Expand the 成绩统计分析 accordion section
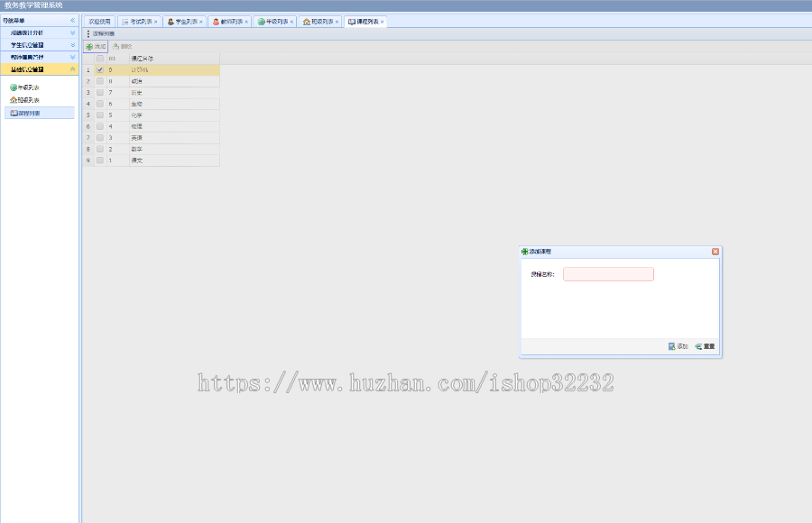Screen dimensions: 812x523 72,32
